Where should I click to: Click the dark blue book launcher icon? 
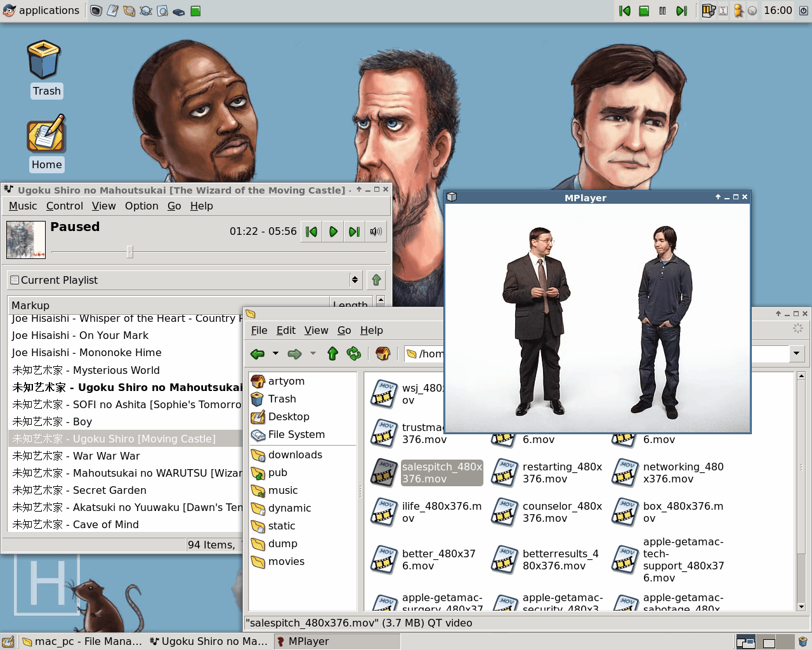(x=179, y=11)
